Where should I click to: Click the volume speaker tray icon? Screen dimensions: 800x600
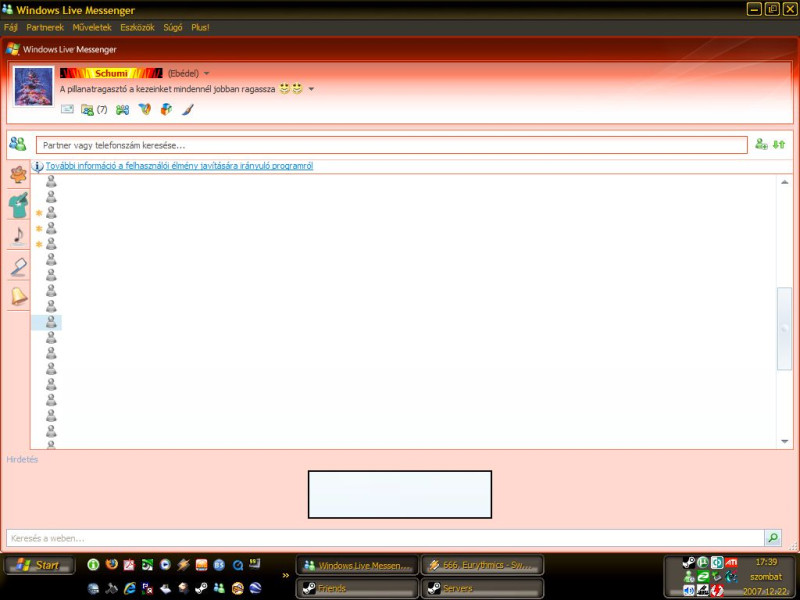click(689, 590)
